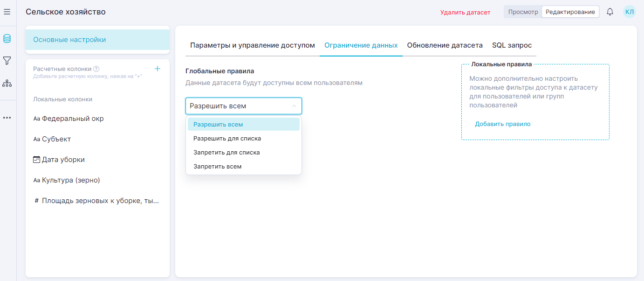Switch to SQL запрос tab

pyautogui.click(x=512, y=45)
